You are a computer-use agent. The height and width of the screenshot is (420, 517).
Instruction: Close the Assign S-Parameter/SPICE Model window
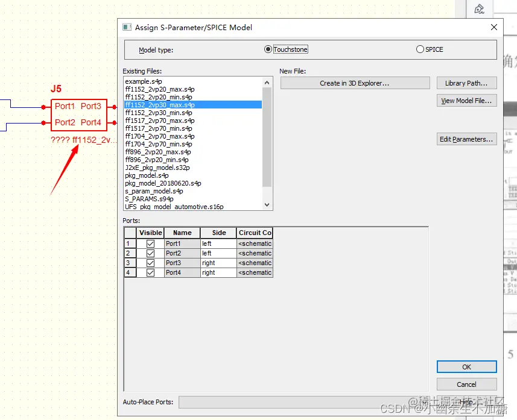494,27
